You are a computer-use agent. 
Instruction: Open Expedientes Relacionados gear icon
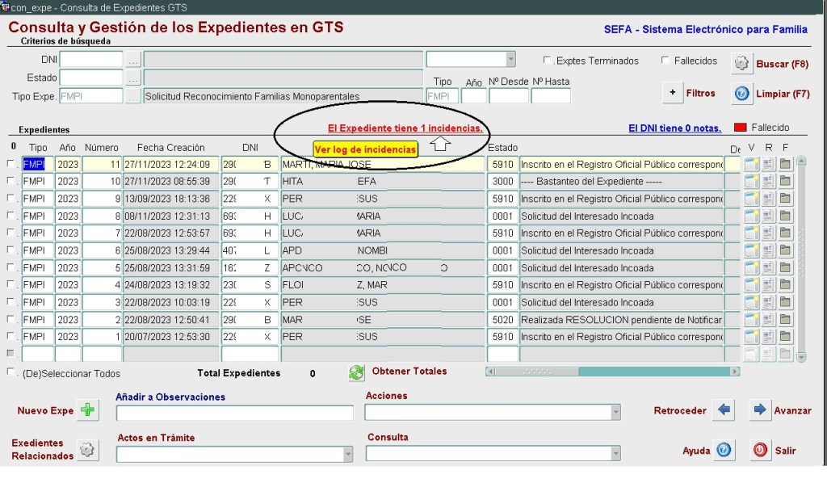(87, 450)
